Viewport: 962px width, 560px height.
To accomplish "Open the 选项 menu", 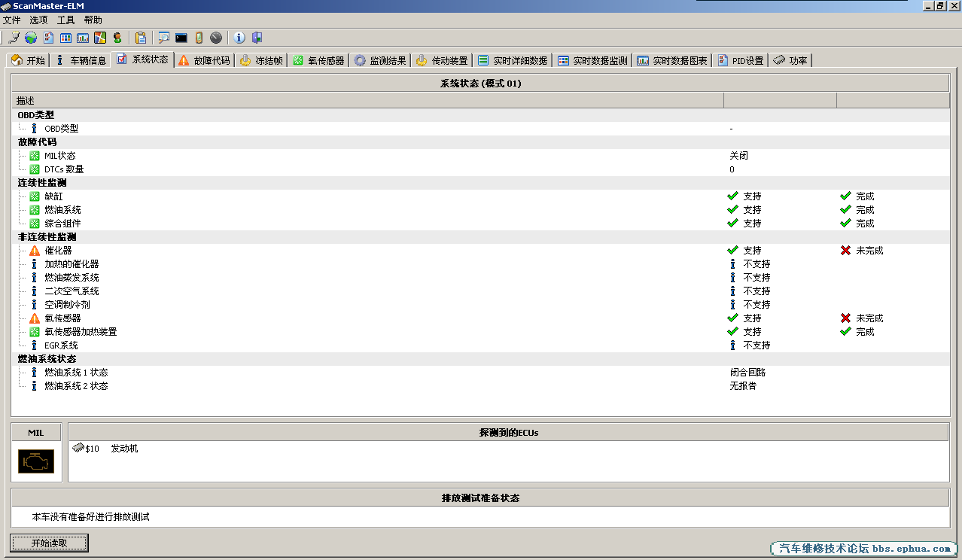I will (39, 20).
